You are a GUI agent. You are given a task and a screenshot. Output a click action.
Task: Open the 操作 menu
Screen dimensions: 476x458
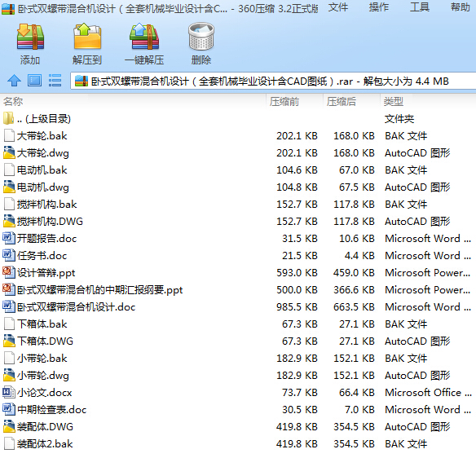[378, 7]
